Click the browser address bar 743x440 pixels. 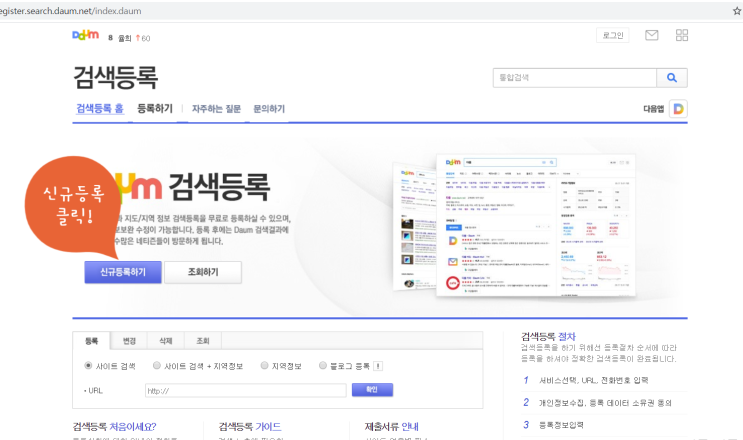point(365,11)
